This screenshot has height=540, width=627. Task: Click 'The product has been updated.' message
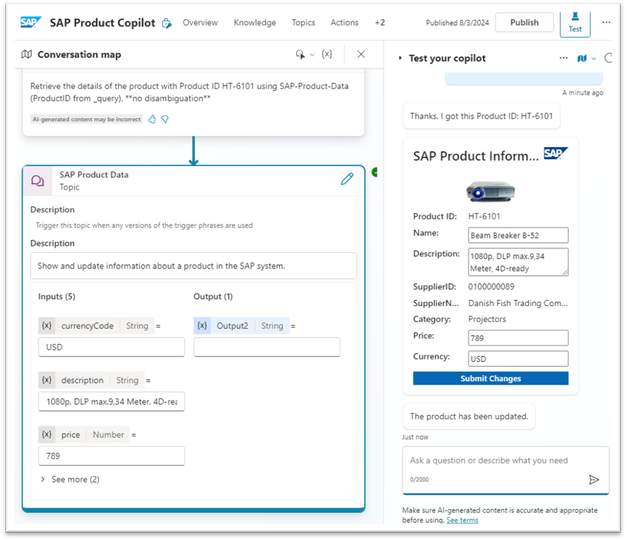point(469,416)
